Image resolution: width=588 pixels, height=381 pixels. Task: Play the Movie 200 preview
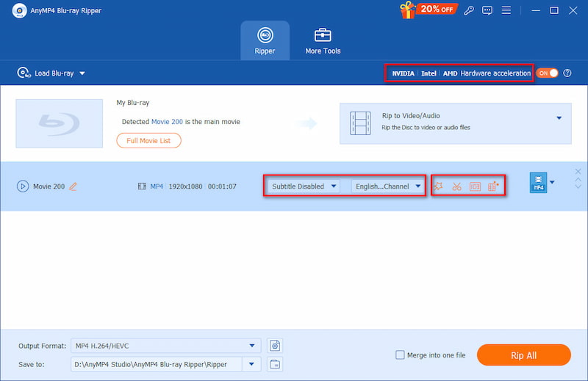[x=23, y=186]
